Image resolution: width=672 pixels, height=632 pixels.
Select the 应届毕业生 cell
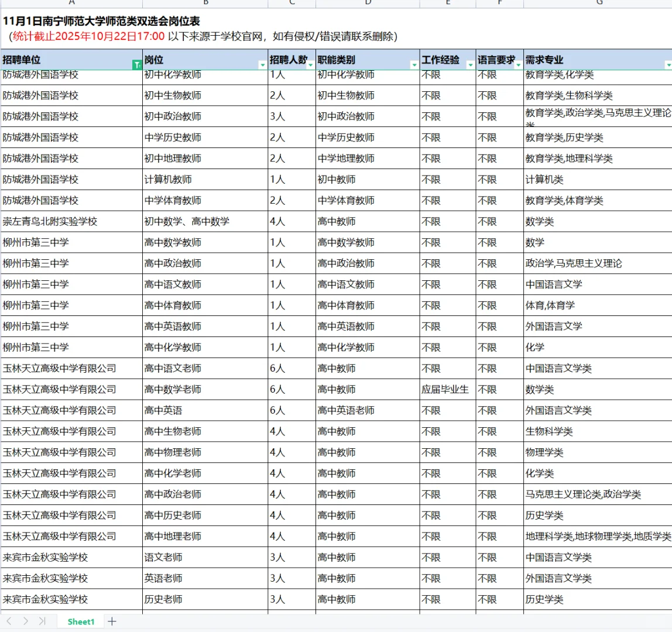pos(448,390)
